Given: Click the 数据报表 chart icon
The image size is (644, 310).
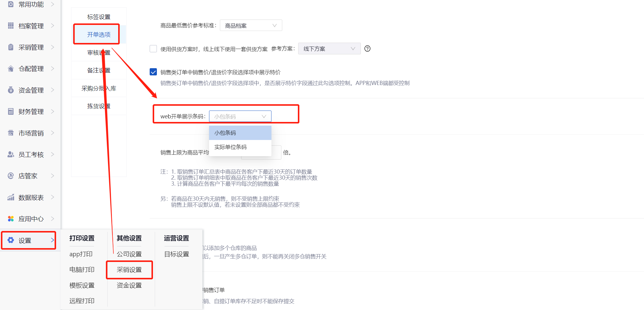Looking at the screenshot, I should 11,197.
